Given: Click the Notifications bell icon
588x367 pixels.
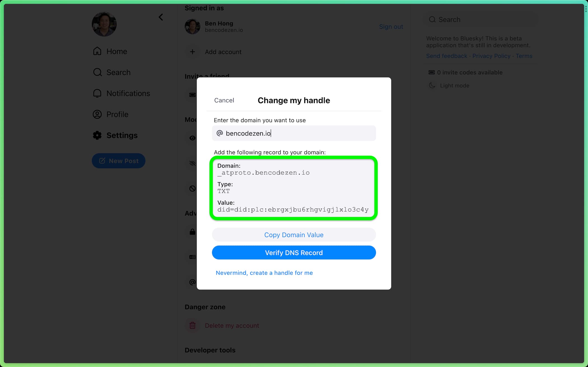Looking at the screenshot, I should tap(98, 93).
